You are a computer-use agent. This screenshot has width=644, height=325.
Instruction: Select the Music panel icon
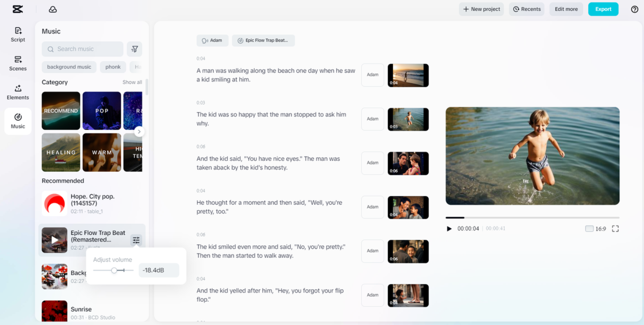pyautogui.click(x=18, y=121)
